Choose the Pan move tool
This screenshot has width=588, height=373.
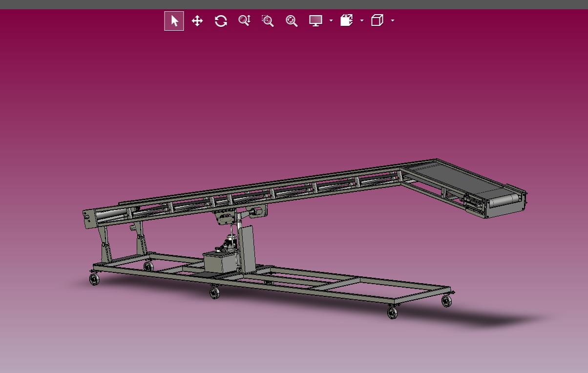tap(197, 21)
